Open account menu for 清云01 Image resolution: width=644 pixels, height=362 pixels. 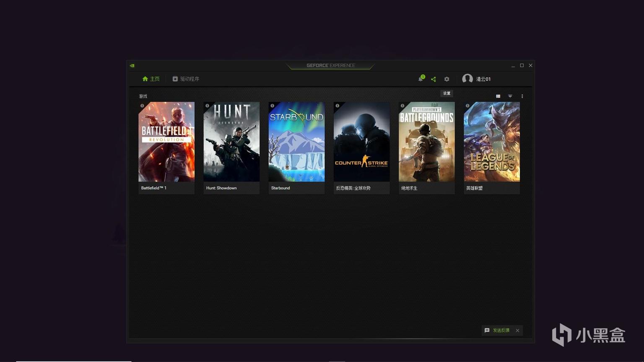pyautogui.click(x=483, y=79)
